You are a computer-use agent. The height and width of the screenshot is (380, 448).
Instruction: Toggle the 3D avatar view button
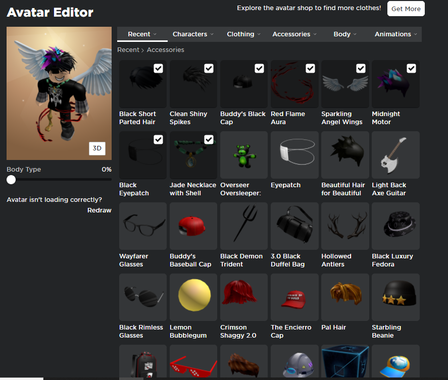pos(97,148)
